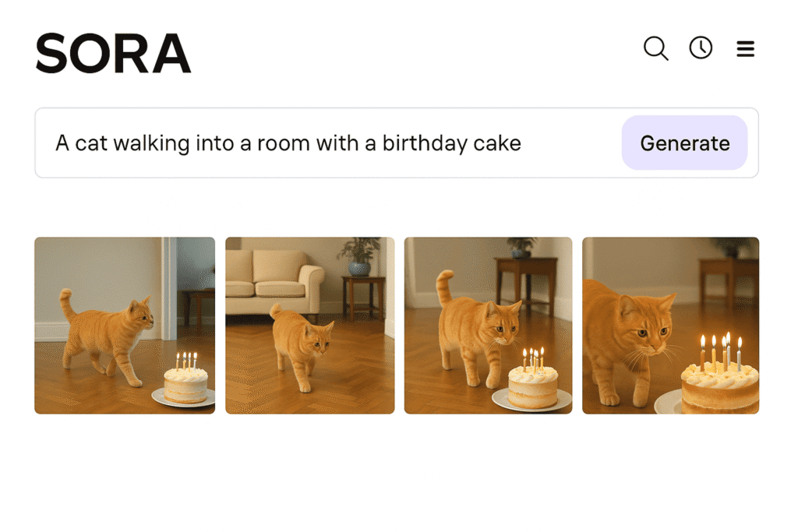
Task: Click the SORA logo
Action: pos(113,54)
